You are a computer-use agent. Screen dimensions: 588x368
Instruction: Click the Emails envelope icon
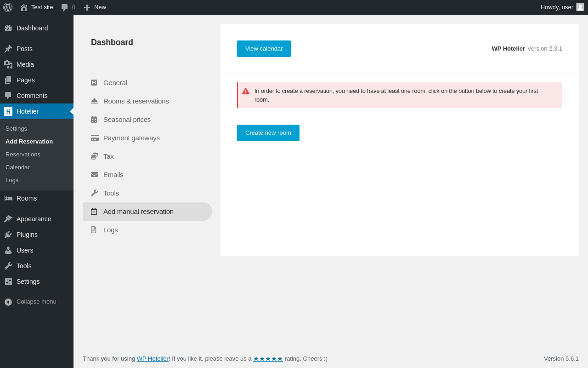pyautogui.click(x=94, y=175)
